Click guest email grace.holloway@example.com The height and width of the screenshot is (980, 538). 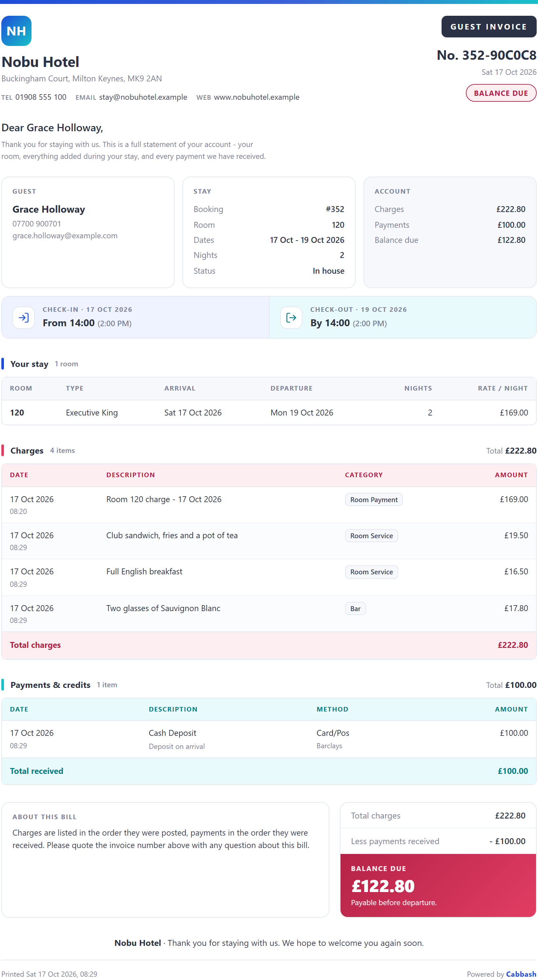(x=65, y=236)
